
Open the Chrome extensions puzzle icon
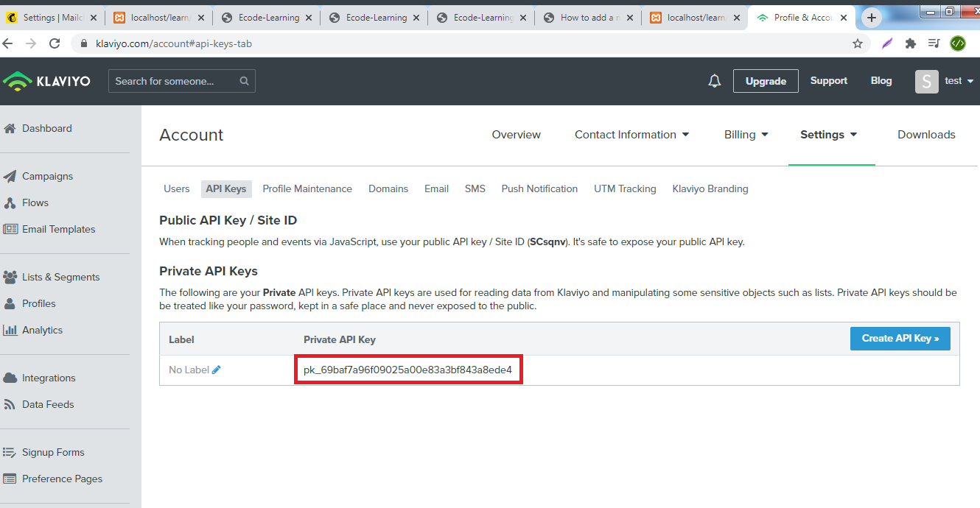910,43
